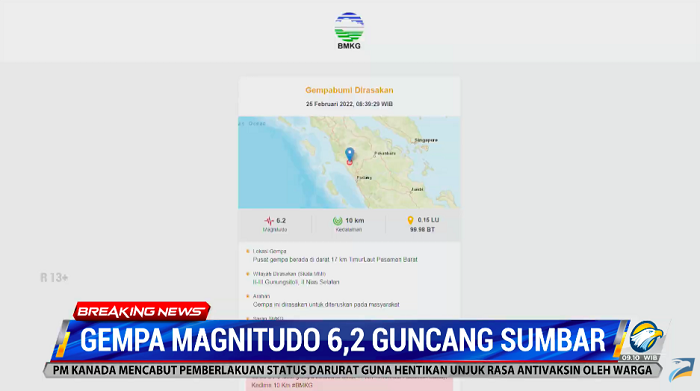Screen dimensions: 700x391
Task: Click the PM Kanada running ticker text
Action: [352, 370]
